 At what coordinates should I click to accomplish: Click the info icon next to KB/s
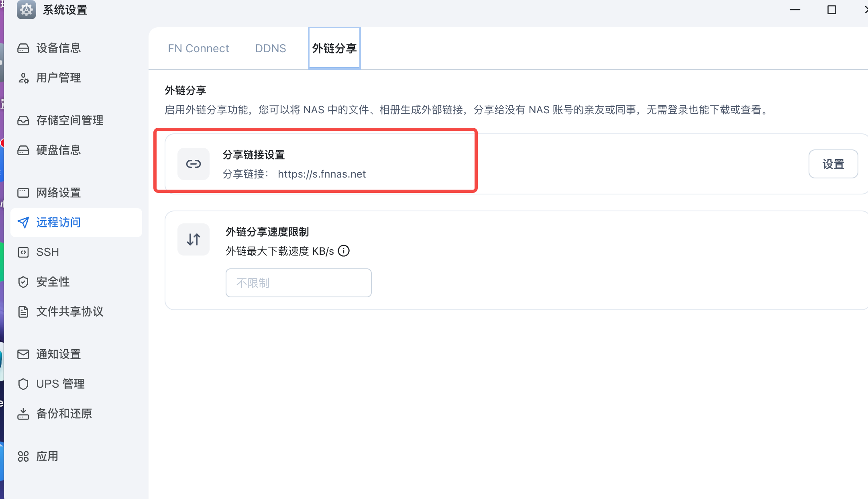[344, 251]
